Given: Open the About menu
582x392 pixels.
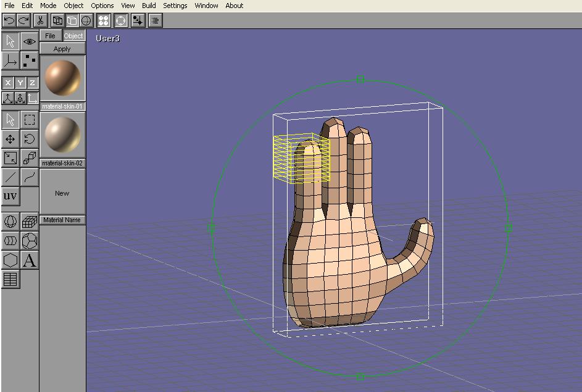Looking at the screenshot, I should [235, 6].
